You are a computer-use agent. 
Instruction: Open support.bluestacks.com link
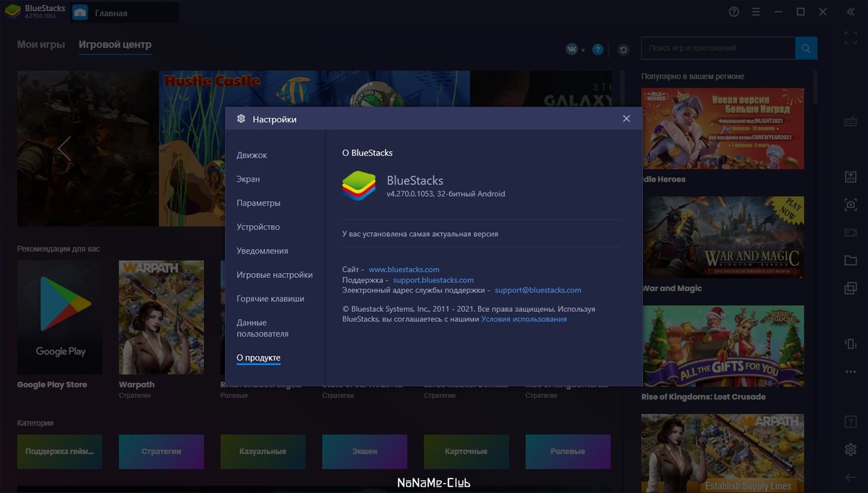[x=433, y=279]
